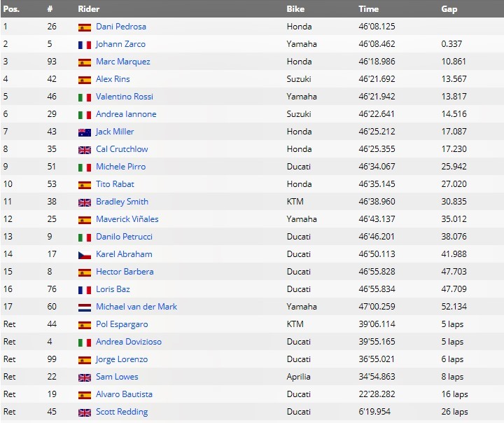Click the British flag next to Scott Redding
This screenshot has width=504, height=423.
(x=84, y=412)
